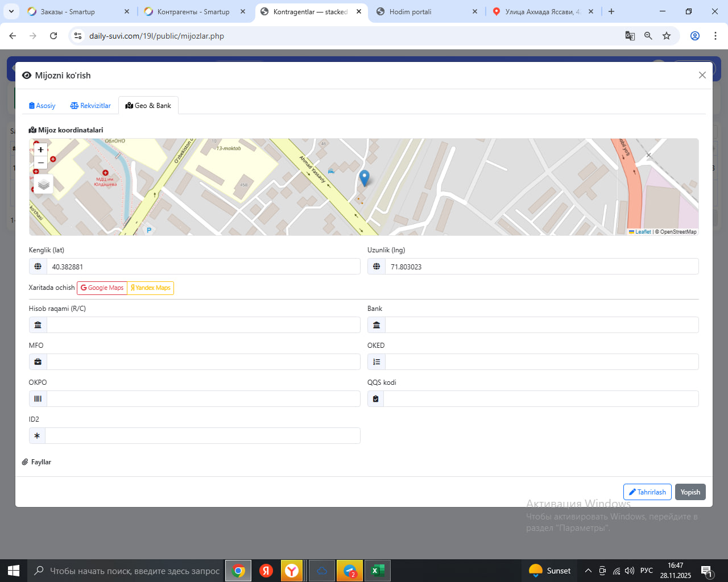Viewport: 728px width, 582px height.
Task: Click the translate page icon
Action: coord(630,36)
